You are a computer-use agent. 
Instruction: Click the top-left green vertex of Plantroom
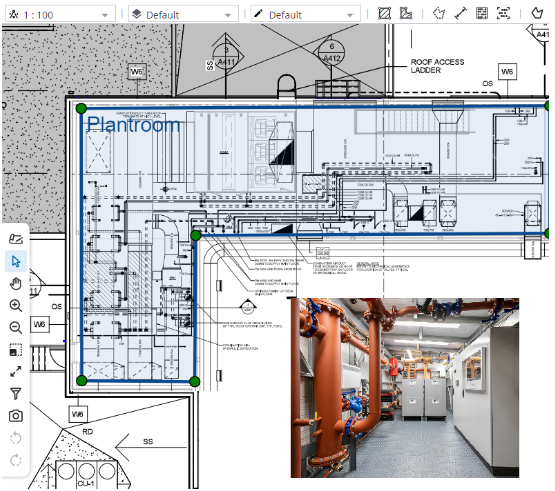(81, 108)
